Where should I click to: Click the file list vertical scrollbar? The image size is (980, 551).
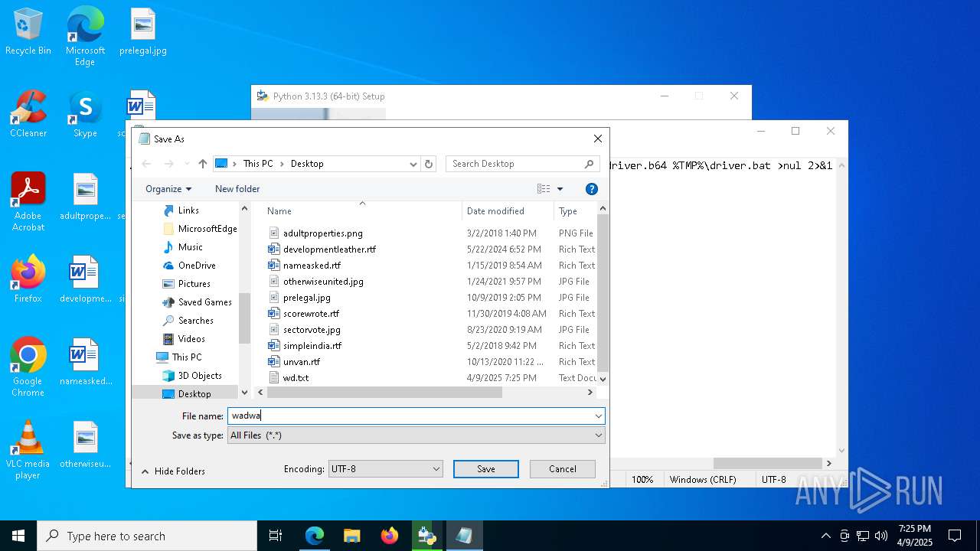(x=603, y=294)
